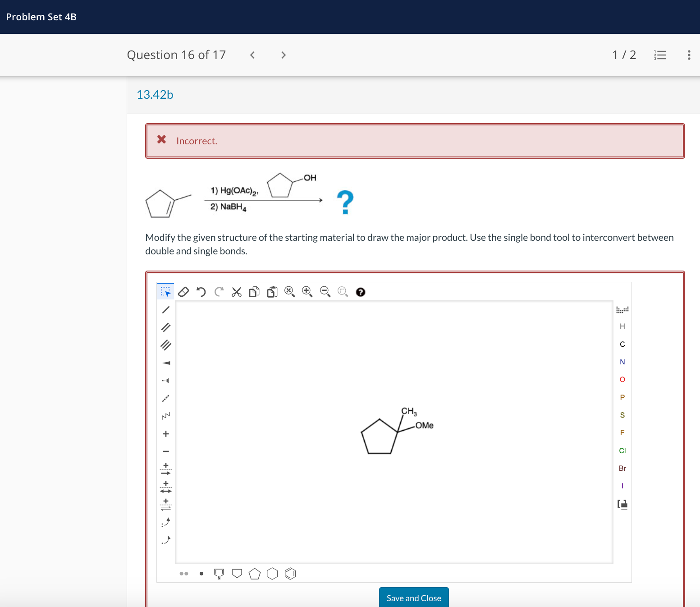Select the scissors cut tool
The width and height of the screenshot is (700, 607).
pos(236,292)
